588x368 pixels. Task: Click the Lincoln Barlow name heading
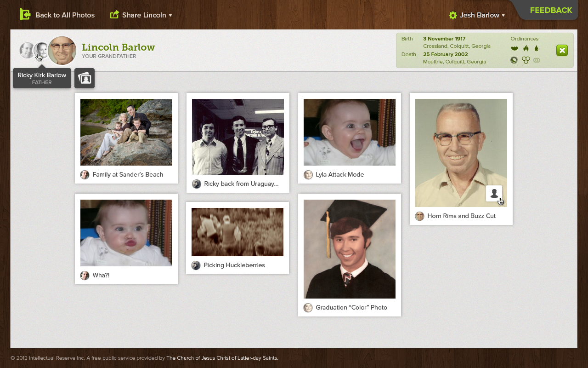[118, 47]
